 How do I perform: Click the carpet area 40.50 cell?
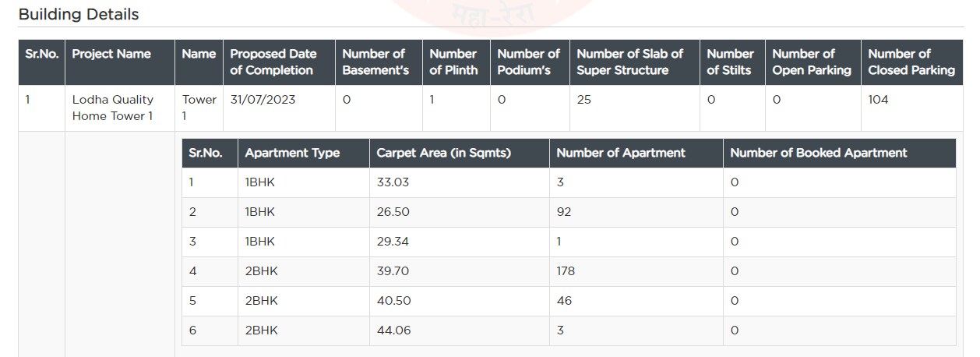coord(393,301)
